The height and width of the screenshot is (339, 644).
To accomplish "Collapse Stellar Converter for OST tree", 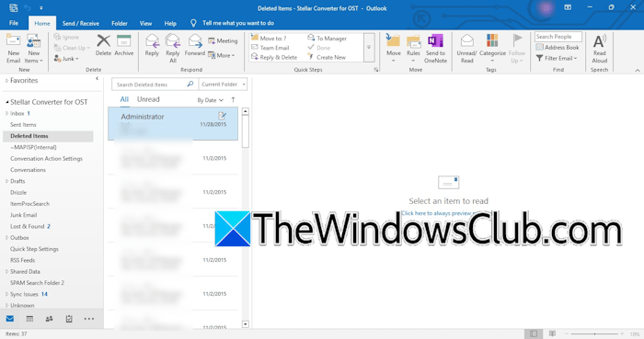I will coord(6,102).
